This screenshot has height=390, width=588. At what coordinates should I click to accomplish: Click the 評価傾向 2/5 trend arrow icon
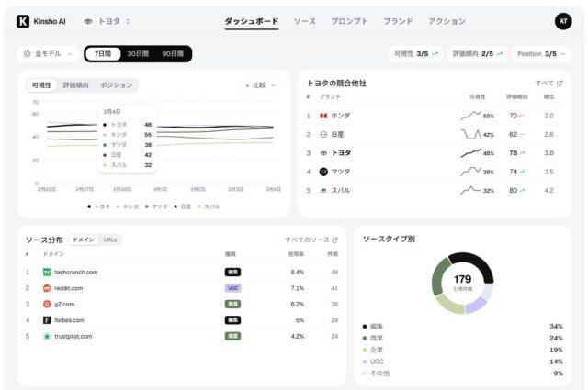(500, 54)
